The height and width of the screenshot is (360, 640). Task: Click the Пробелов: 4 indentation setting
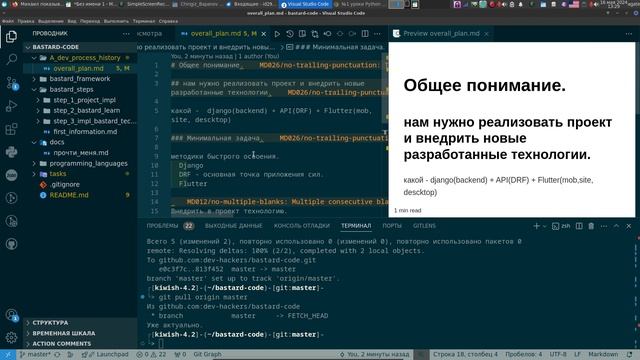coord(524,354)
